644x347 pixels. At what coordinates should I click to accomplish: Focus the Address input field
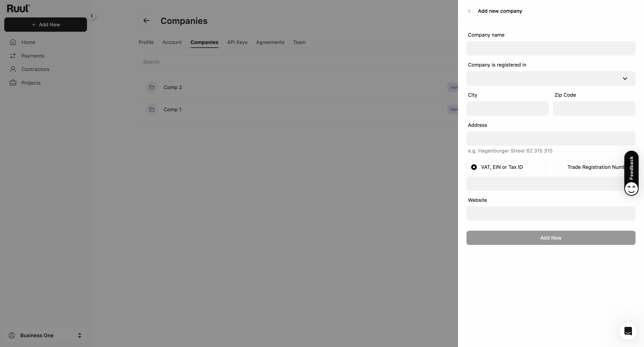point(551,138)
